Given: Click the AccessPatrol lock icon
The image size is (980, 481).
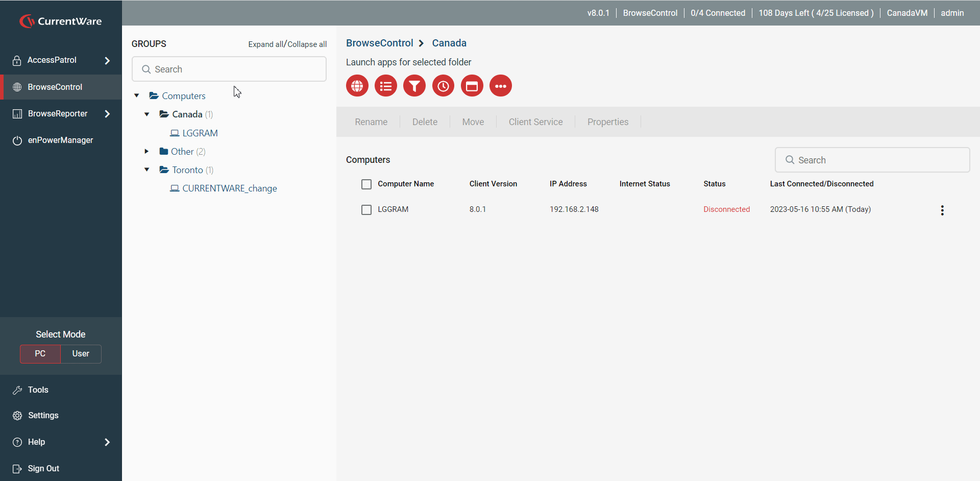Looking at the screenshot, I should [17, 60].
